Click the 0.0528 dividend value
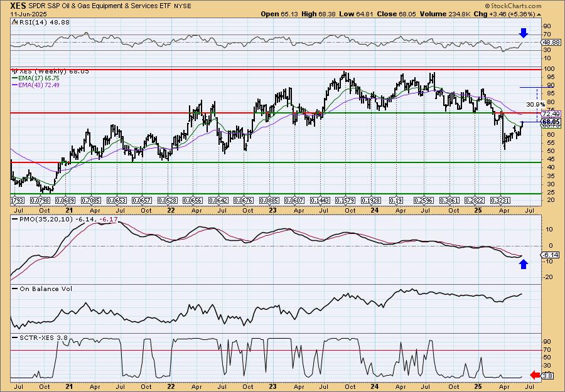 pyautogui.click(x=168, y=201)
